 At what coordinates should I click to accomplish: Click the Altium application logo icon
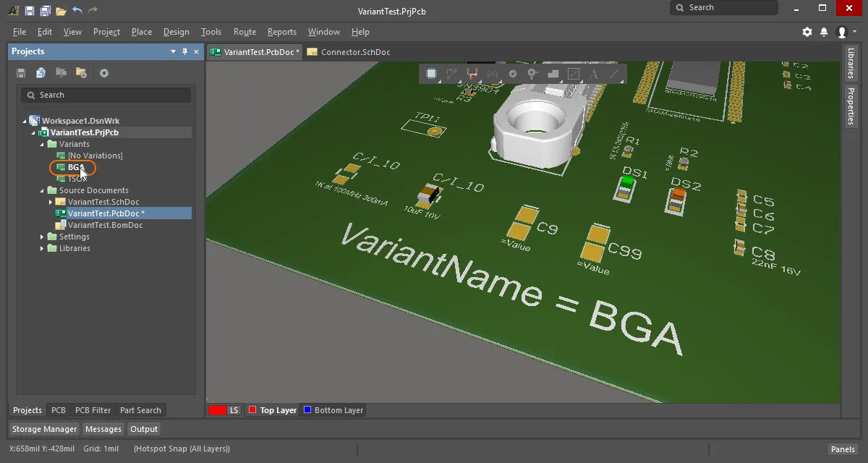(13, 11)
